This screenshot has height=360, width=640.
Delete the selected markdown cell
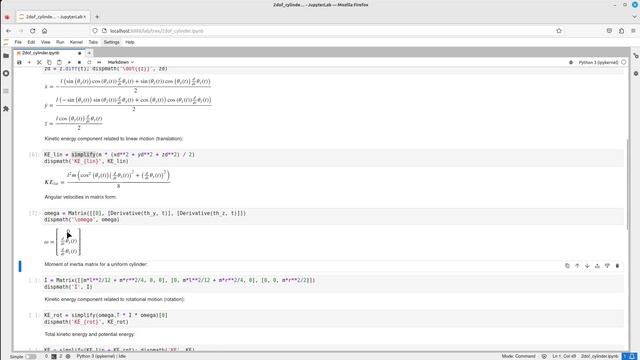point(617,266)
